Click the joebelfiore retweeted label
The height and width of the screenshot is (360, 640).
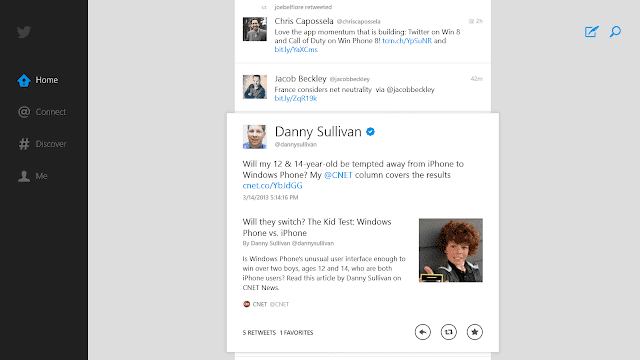point(303,7)
